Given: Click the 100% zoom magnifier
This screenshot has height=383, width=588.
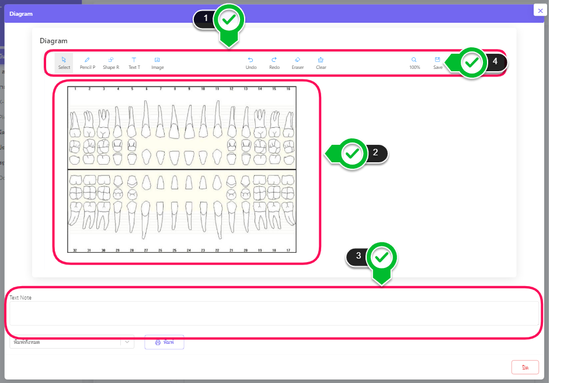Looking at the screenshot, I should [414, 62].
